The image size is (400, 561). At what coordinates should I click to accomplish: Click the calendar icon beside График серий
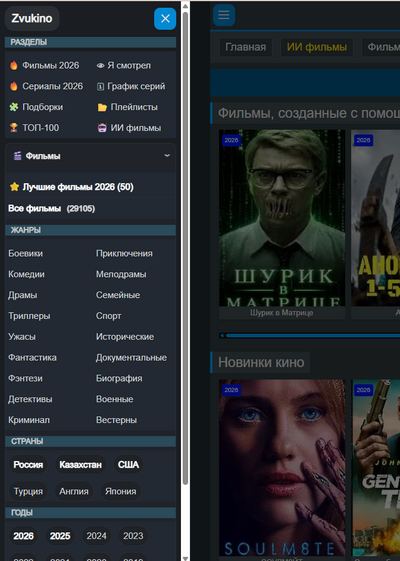point(101,87)
